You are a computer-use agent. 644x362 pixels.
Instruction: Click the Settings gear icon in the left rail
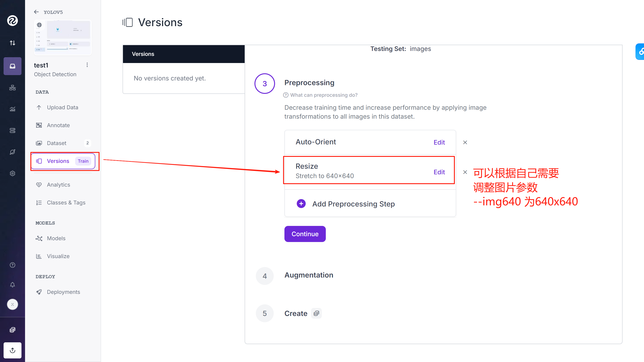click(x=12, y=173)
